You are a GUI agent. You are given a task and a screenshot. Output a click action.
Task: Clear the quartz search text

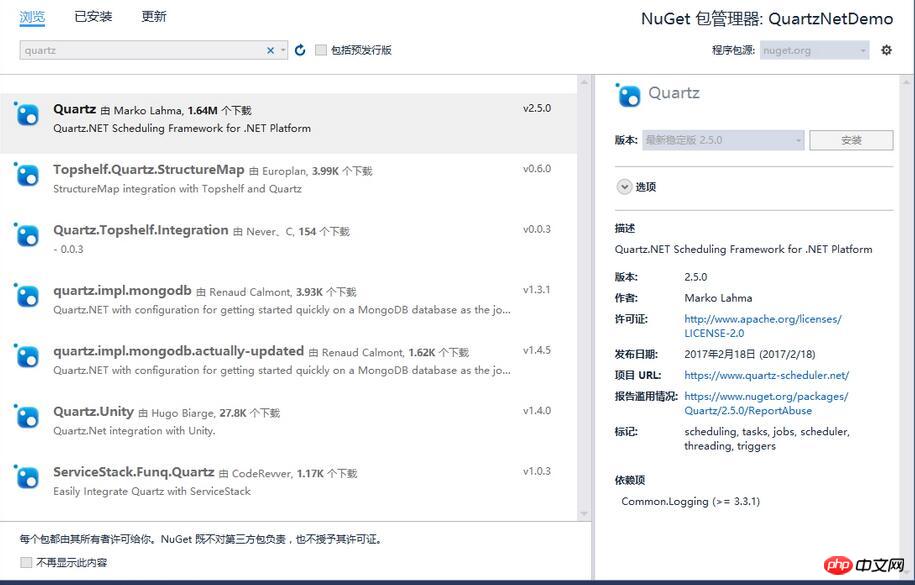[x=270, y=50]
